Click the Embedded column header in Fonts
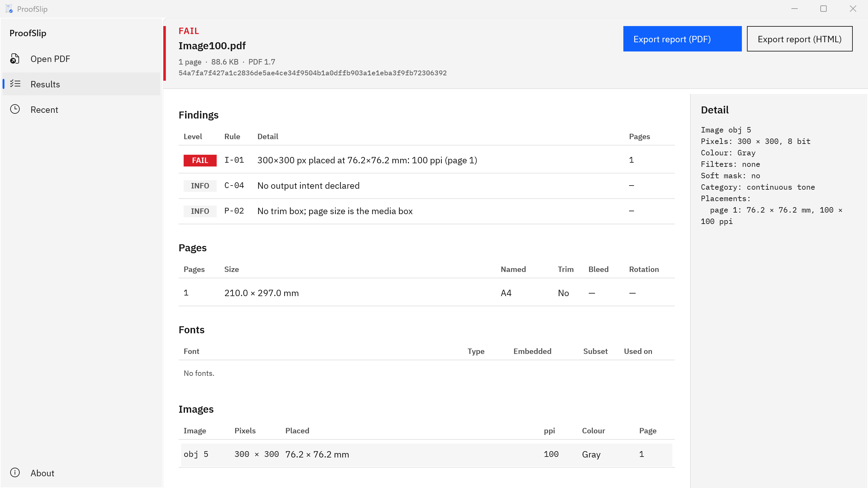Screen dimensions: 868x488 [532, 351]
